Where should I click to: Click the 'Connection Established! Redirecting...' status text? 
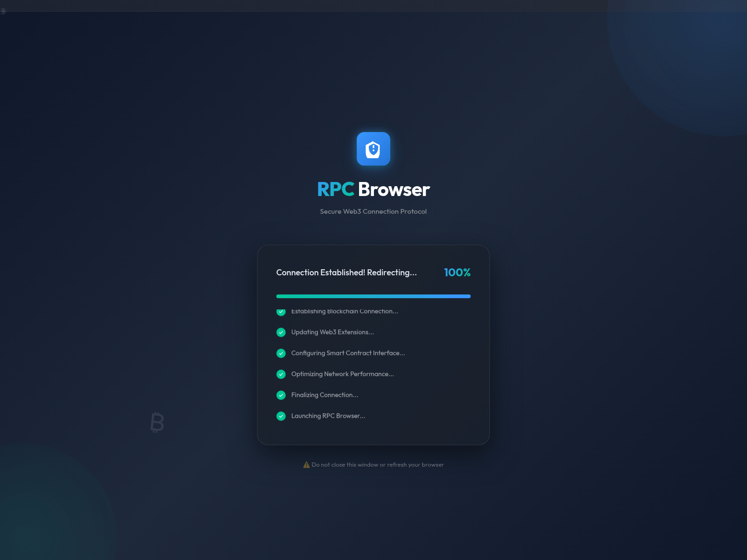click(x=346, y=273)
